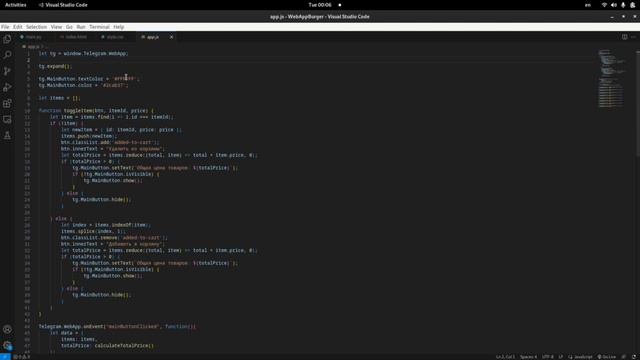
Task: Open the Visual Studio Code app menu in top bar
Action: pyautogui.click(x=63, y=5)
